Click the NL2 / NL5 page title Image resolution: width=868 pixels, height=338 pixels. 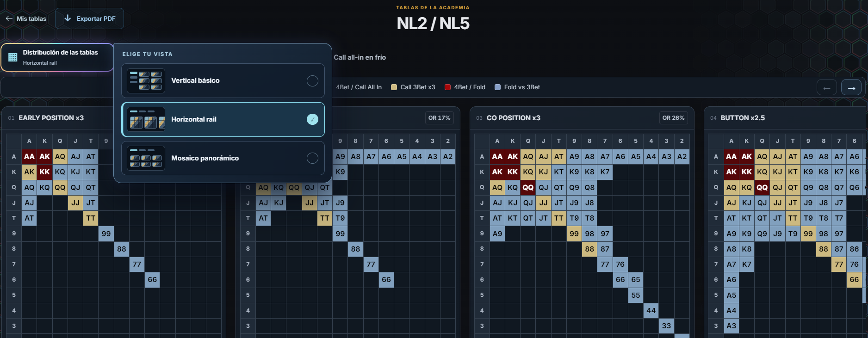433,23
